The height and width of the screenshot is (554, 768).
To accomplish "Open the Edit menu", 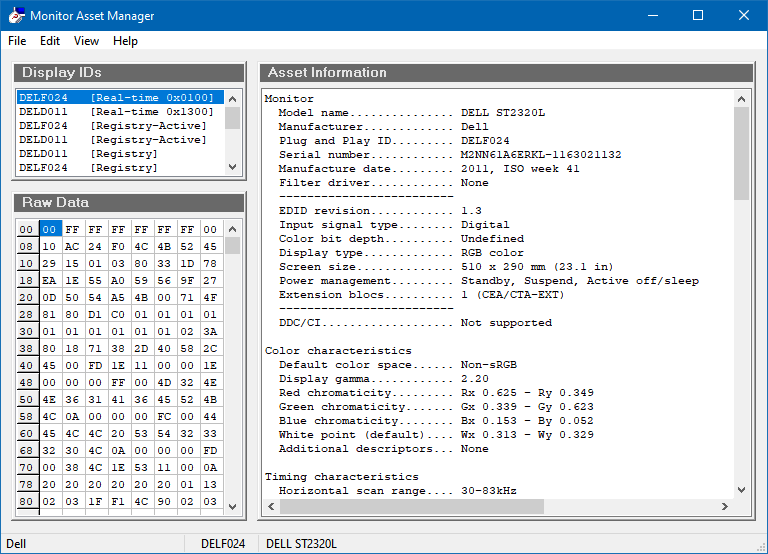I will (x=50, y=41).
